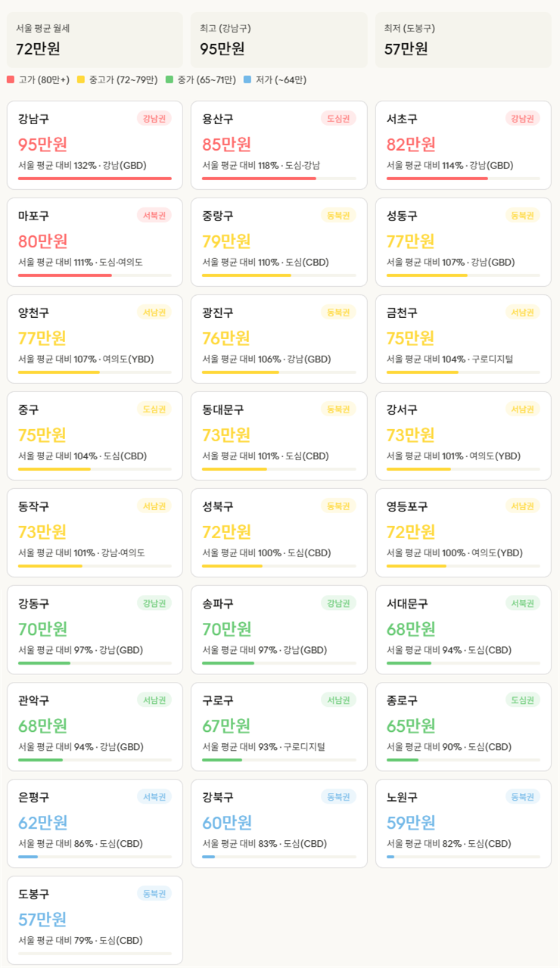The image size is (560, 968).
Task: Click the 도심권 badge on 용산구
Action: [x=338, y=119]
